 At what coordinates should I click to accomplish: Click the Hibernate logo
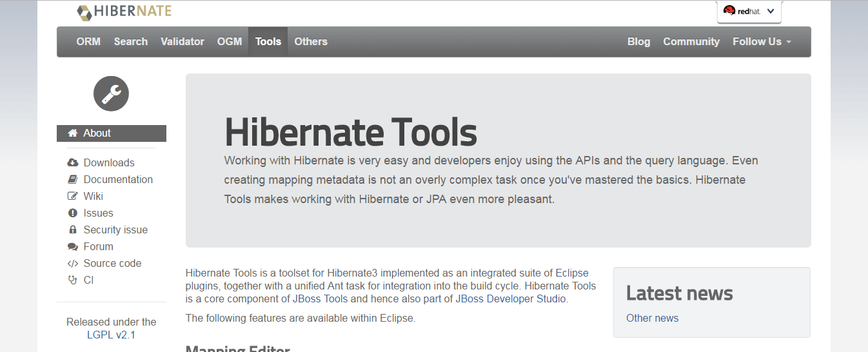click(x=124, y=12)
